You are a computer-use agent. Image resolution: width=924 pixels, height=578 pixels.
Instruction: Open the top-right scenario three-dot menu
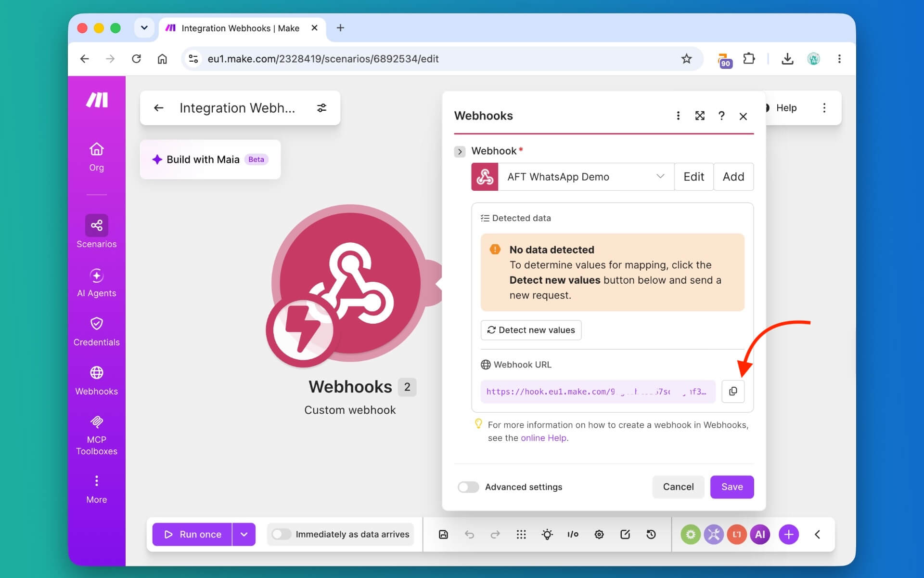coord(824,108)
